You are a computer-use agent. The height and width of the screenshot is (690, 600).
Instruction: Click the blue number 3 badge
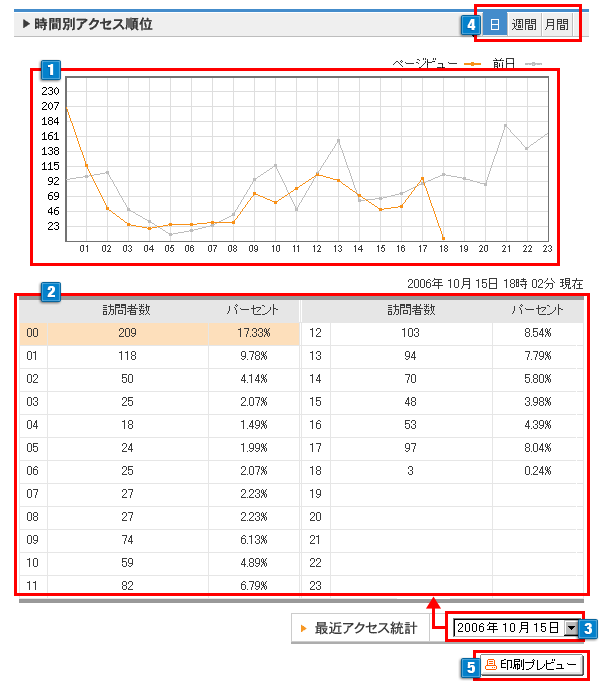tap(589, 629)
